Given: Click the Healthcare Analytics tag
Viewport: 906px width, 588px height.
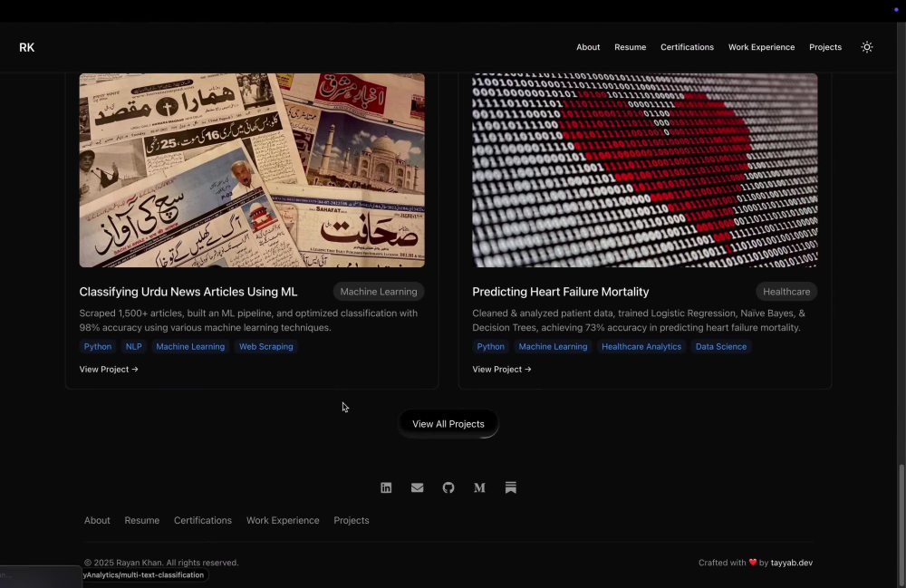Looking at the screenshot, I should coord(641,347).
